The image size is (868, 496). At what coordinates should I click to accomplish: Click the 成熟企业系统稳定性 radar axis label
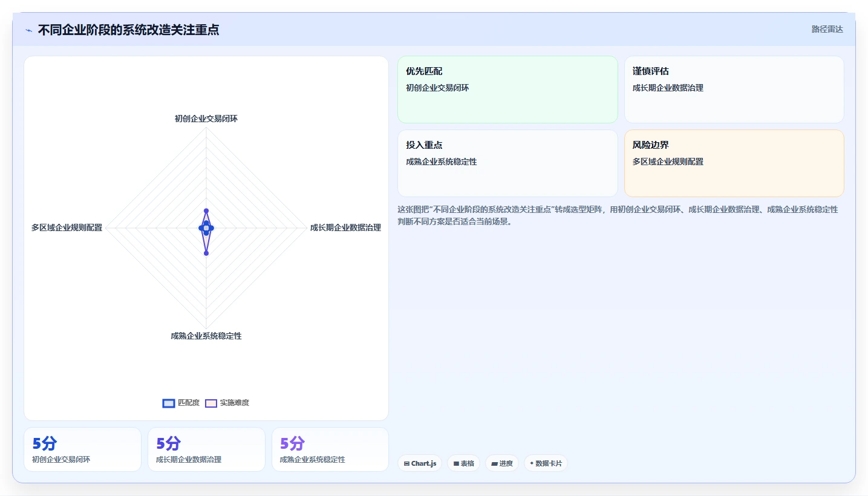pyautogui.click(x=206, y=336)
